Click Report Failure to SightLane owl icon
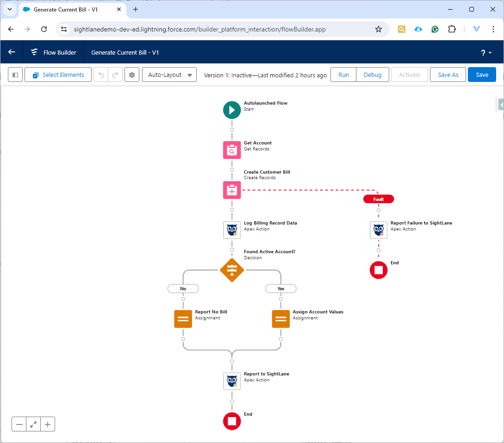Image resolution: width=504 pixels, height=443 pixels. 378,230
